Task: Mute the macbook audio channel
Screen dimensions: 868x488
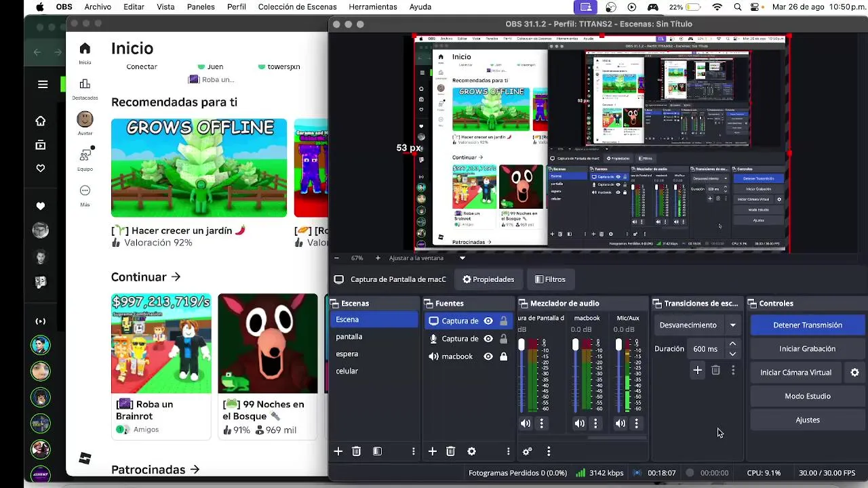Action: (580, 424)
